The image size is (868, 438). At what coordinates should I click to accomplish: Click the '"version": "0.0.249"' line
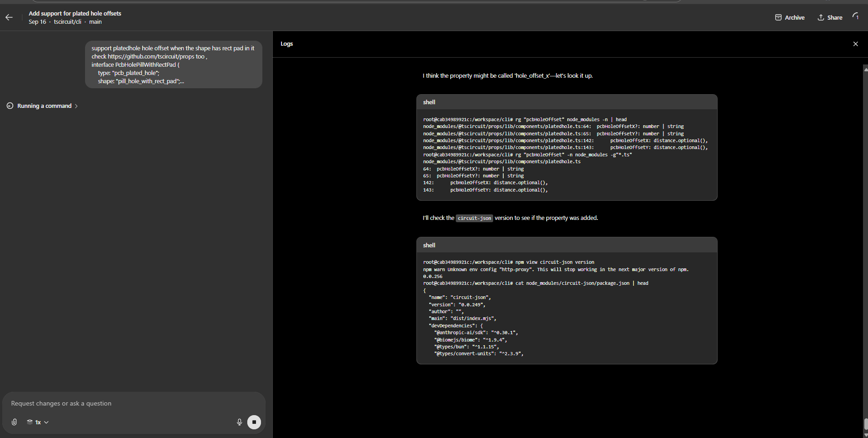pyautogui.click(x=457, y=304)
